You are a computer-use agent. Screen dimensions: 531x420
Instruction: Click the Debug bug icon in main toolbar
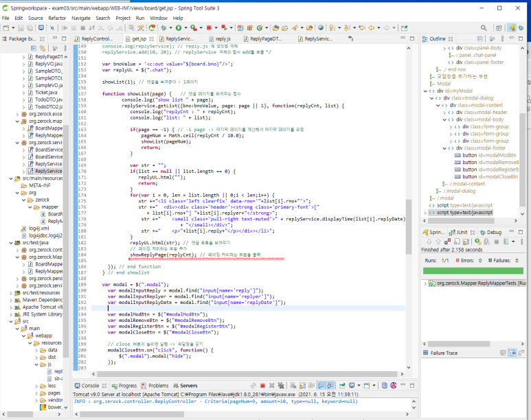(163, 27)
